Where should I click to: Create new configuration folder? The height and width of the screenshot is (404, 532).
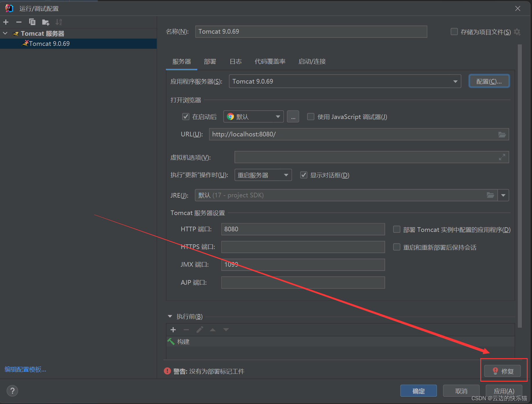(46, 22)
